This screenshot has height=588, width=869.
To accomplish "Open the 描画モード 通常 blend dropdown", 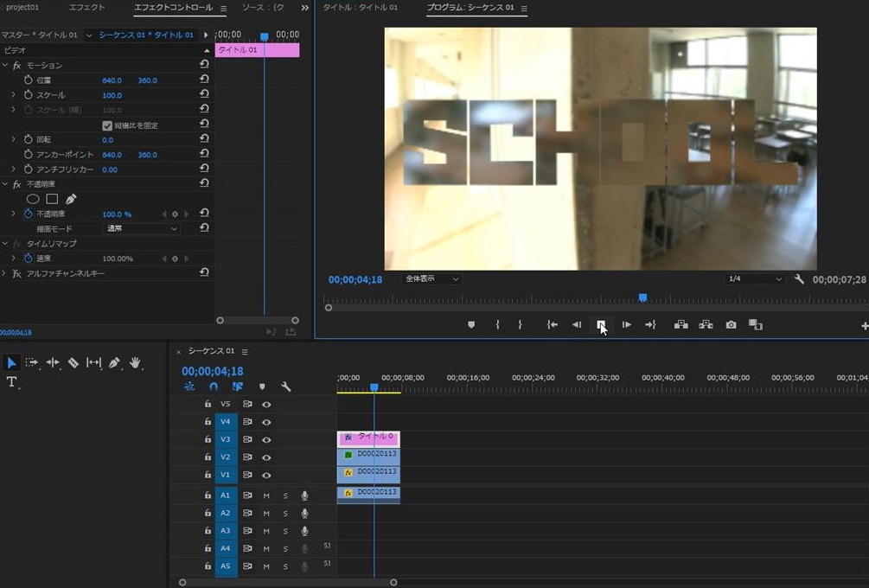I will click(141, 229).
